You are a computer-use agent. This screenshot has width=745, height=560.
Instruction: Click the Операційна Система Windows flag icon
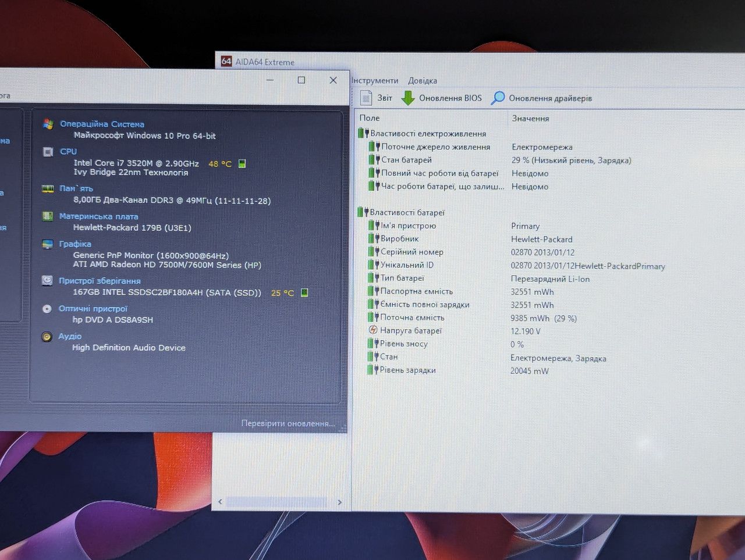pos(48,124)
